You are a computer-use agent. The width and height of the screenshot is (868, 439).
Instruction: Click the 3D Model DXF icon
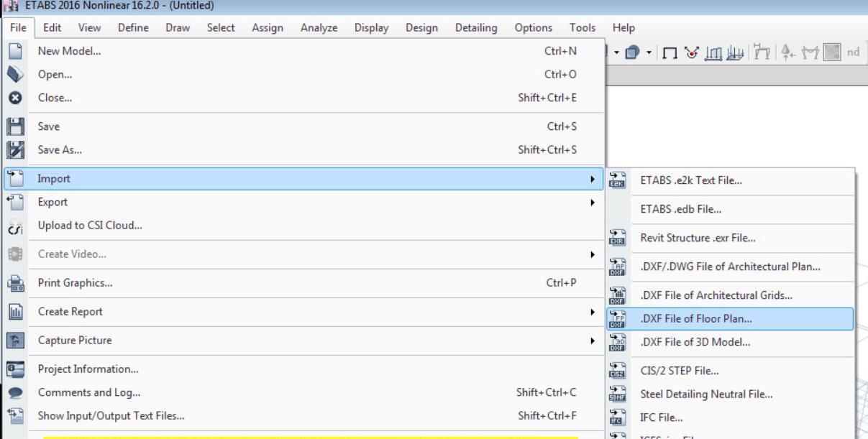[x=616, y=343]
